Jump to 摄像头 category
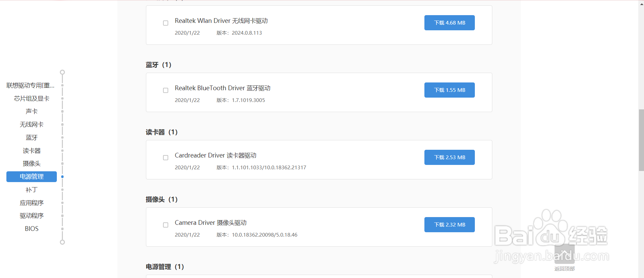Viewport: 644px width, 278px height. (x=32, y=164)
